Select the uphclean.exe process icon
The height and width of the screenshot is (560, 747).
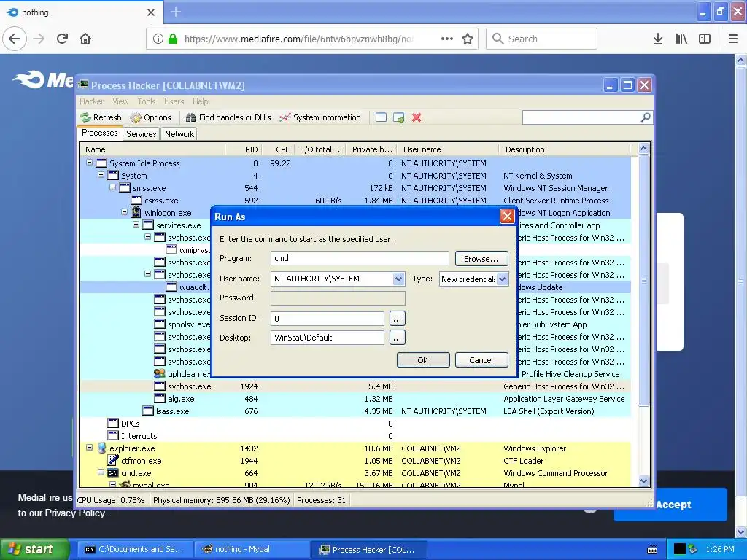[160, 374]
